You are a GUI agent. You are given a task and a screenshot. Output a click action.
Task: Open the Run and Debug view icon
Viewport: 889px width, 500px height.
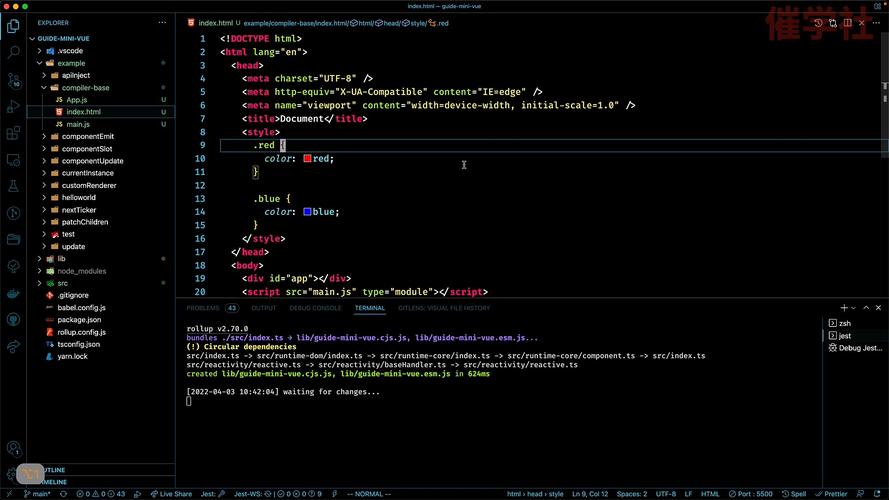(x=13, y=107)
